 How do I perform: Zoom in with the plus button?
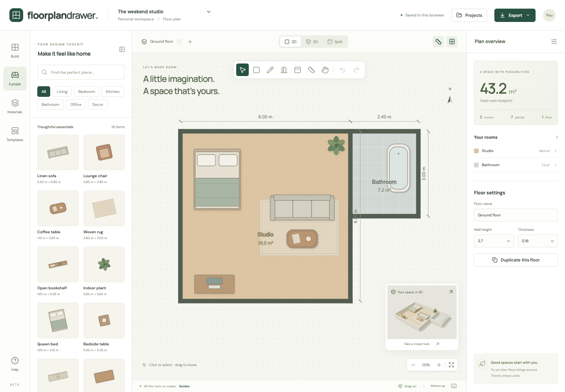439,365
